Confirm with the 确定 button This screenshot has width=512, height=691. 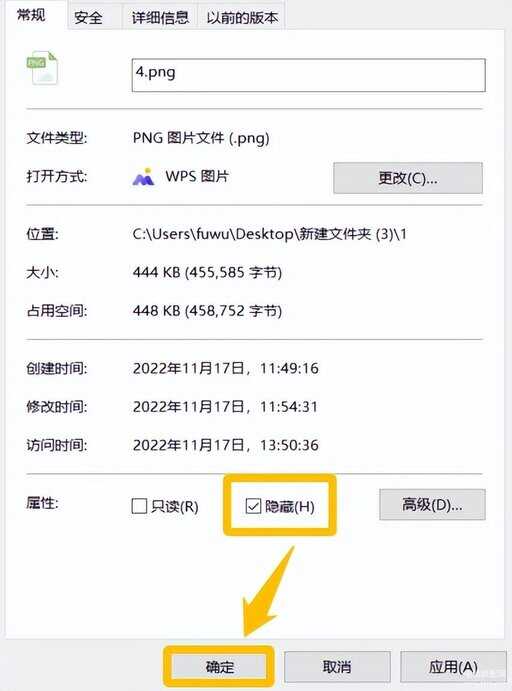[x=219, y=666]
